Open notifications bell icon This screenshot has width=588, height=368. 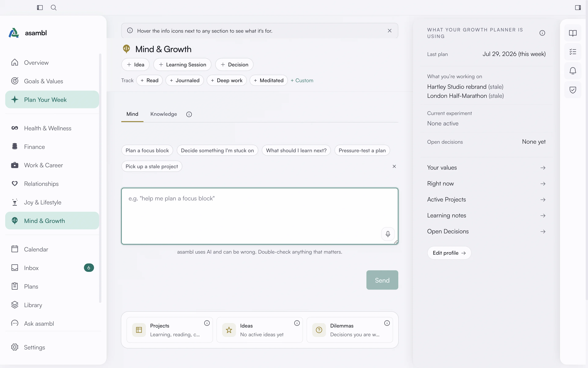click(573, 71)
